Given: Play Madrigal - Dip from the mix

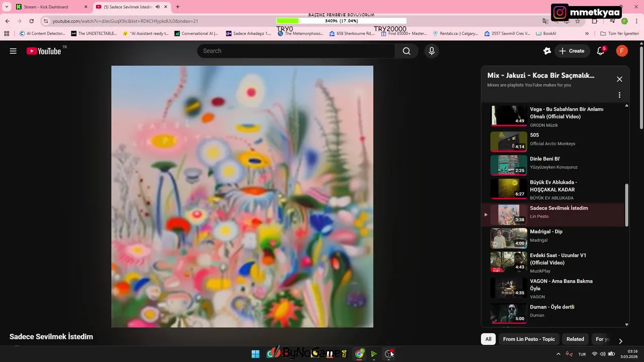Looking at the screenshot, I should tap(553, 238).
